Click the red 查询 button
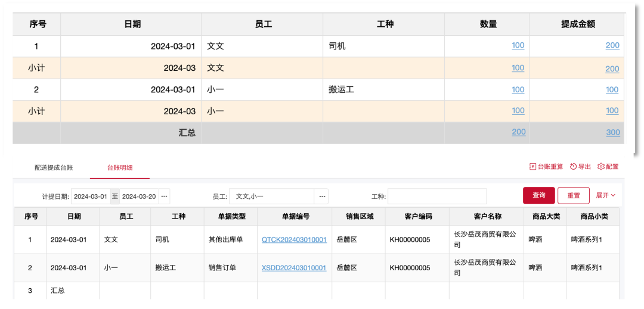This screenshot has height=309, width=644. tap(539, 195)
